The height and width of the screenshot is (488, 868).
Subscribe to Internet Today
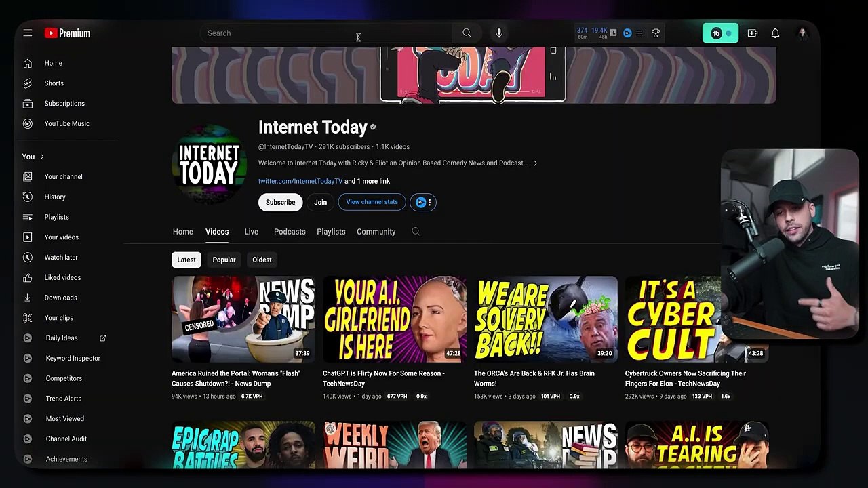click(280, 202)
